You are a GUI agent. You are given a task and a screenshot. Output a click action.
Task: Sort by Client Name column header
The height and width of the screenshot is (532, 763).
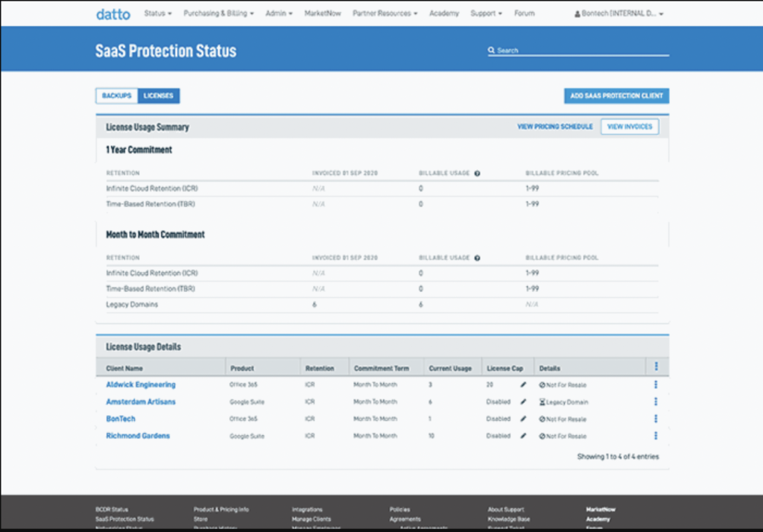[124, 369]
